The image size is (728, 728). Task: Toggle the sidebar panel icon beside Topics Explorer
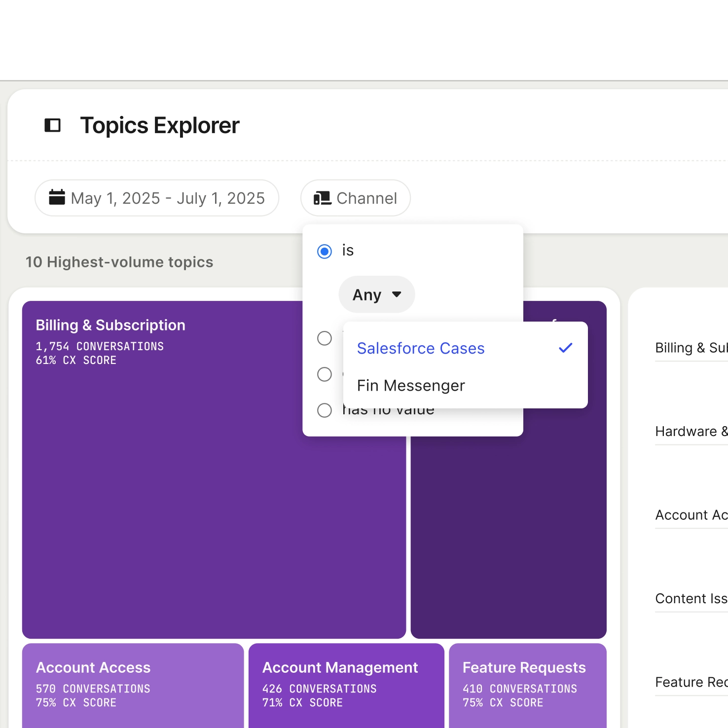(x=53, y=125)
